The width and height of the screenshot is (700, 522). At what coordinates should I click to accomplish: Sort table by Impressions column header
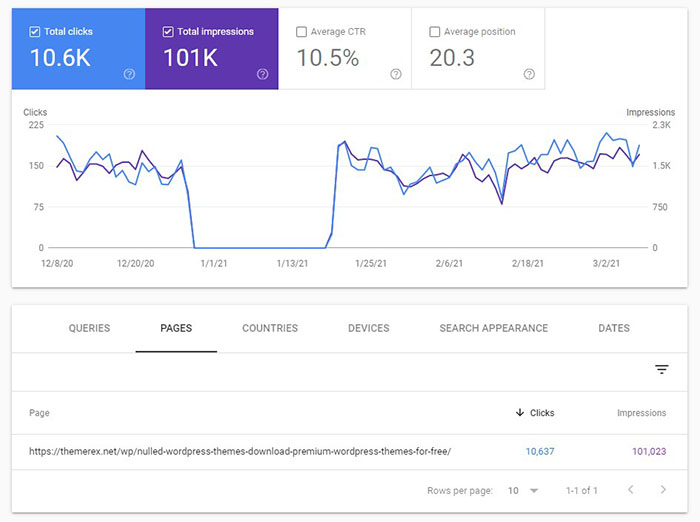(641, 413)
